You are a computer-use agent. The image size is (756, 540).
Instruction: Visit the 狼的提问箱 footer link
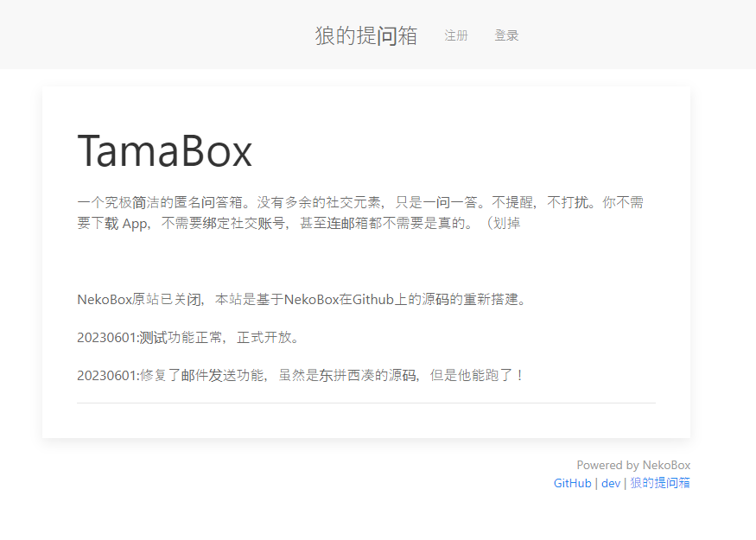pos(660,483)
